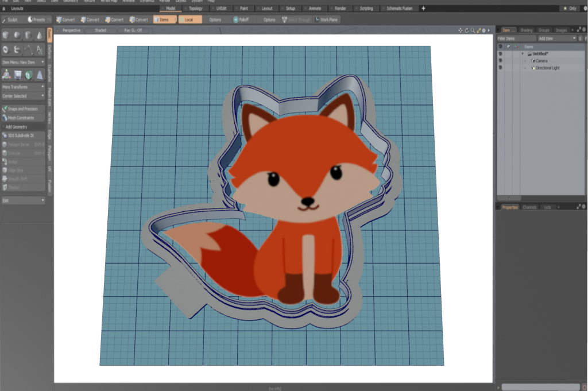Click the bottom-right horizontal scrollbar
The height and width of the screenshot is (391, 588).
(x=540, y=387)
